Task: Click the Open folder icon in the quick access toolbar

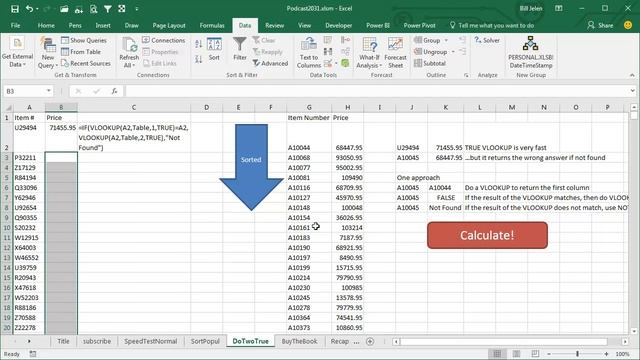Action: click(x=64, y=9)
